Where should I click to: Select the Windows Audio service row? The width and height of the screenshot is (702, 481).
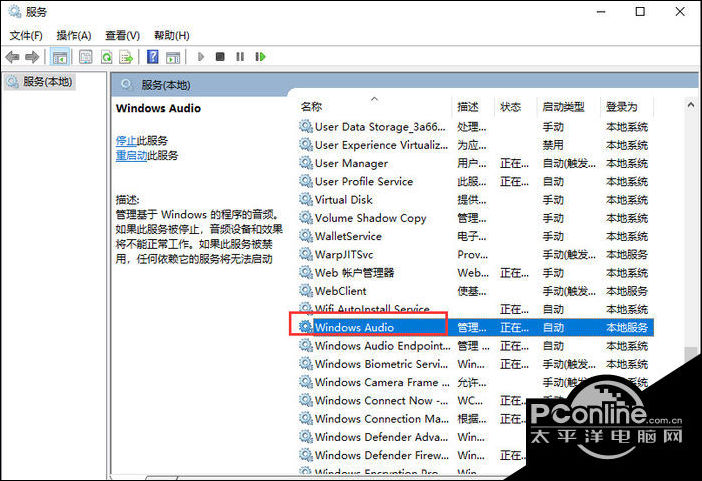(475, 327)
